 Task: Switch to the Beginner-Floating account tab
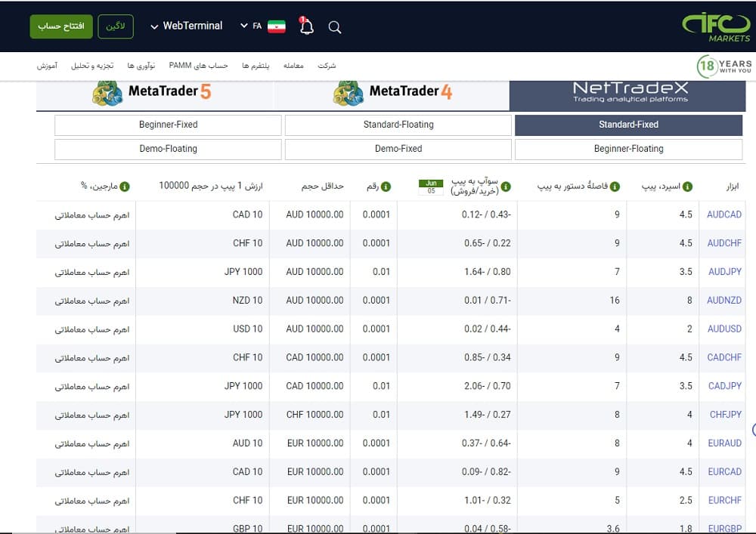coord(629,149)
